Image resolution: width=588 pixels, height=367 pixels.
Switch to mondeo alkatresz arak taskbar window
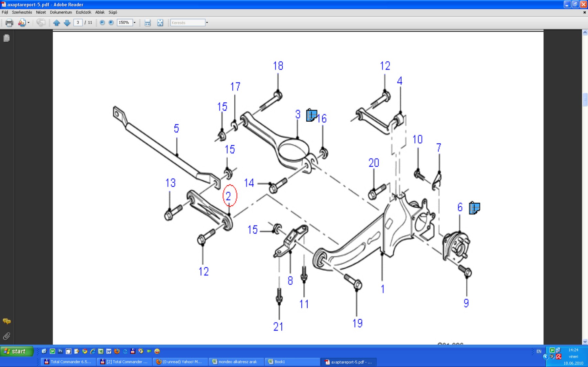pos(236,362)
